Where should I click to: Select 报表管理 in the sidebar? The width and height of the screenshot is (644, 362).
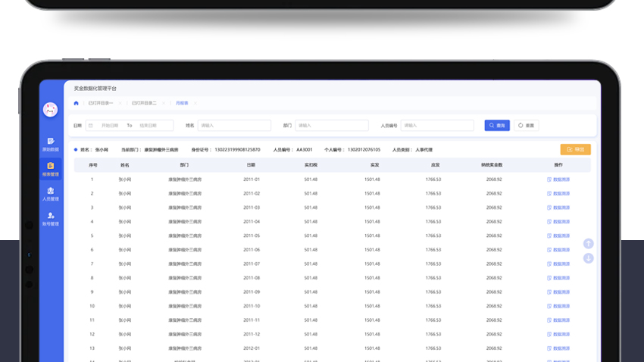point(51,169)
